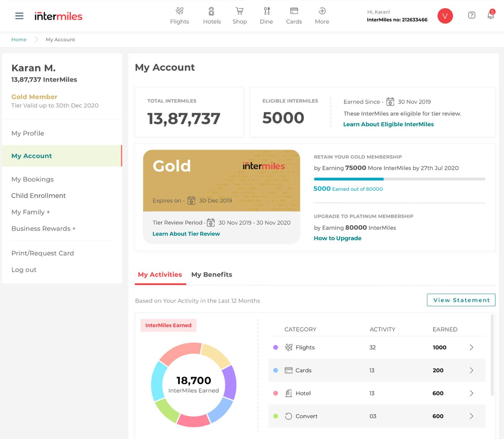Click the notification bell icon
Viewport: 504px width, 439px height.
490,15
